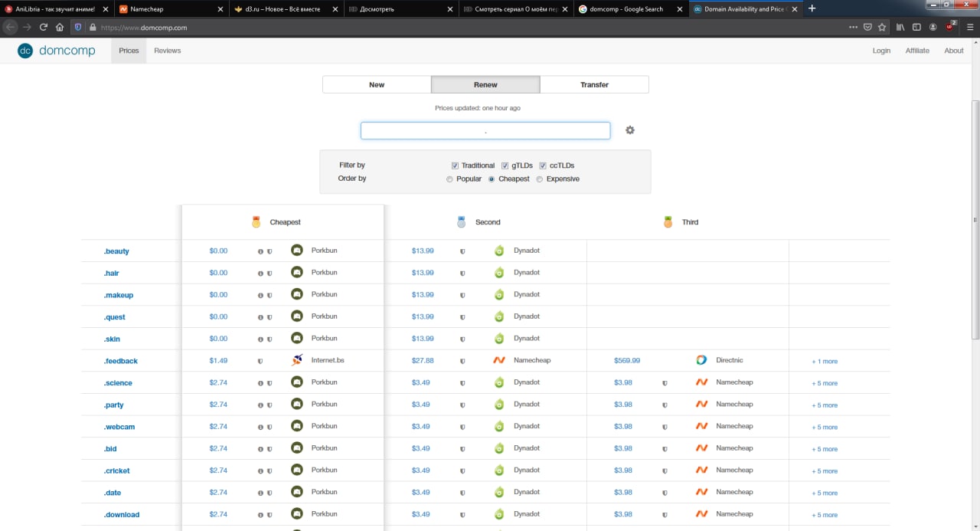
Task: Reload the page with the refresh icon
Action: coord(44,27)
